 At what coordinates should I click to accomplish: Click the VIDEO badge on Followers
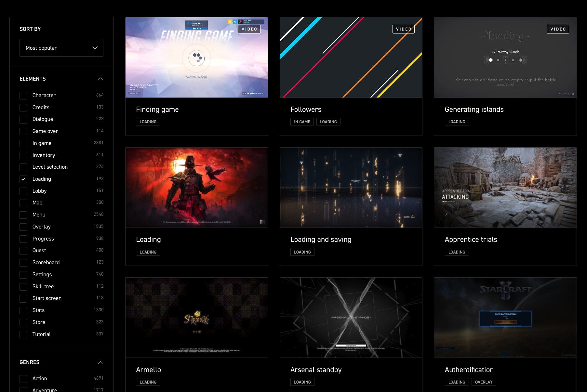point(404,29)
